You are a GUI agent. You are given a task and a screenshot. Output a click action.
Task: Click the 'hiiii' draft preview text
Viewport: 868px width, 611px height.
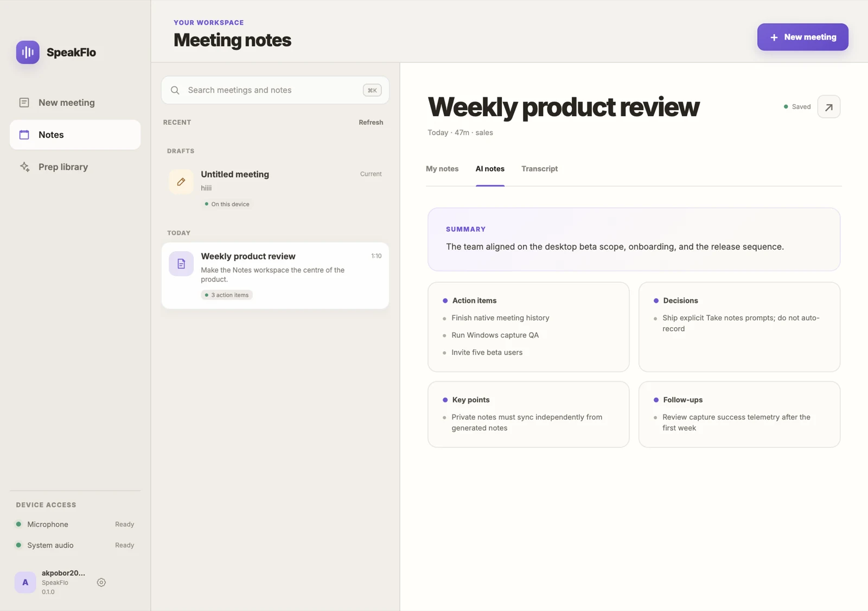pos(206,188)
